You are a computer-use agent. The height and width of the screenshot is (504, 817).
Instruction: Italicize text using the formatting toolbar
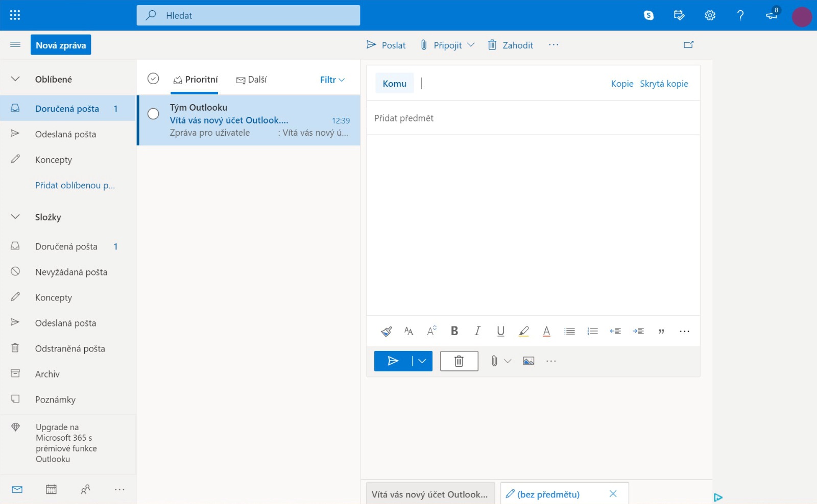476,331
